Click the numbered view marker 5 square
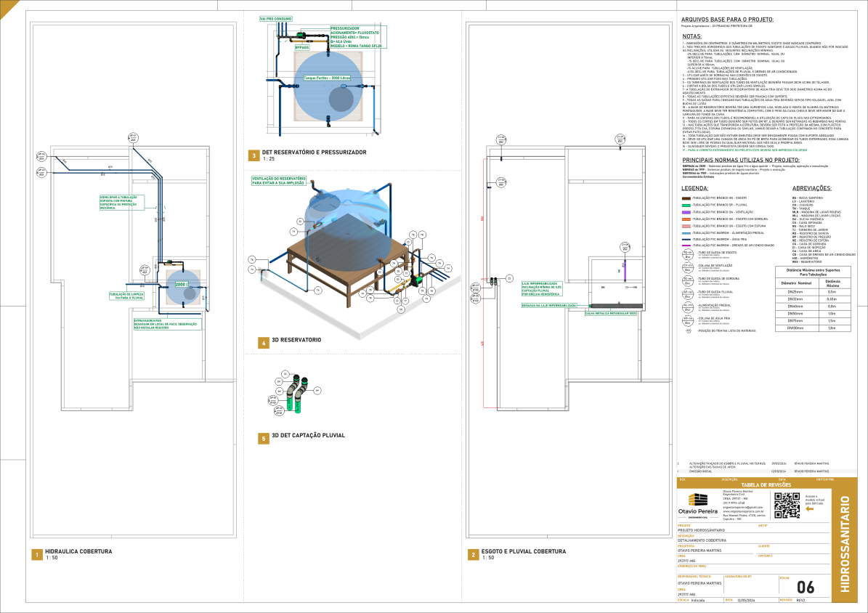This screenshot has width=868, height=613. (x=264, y=438)
